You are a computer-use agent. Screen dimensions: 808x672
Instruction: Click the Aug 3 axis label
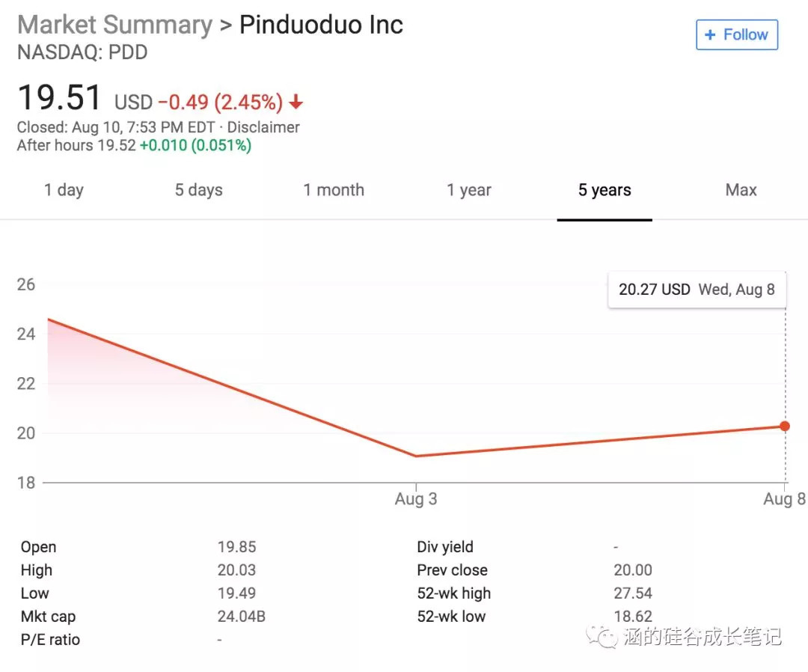click(416, 499)
